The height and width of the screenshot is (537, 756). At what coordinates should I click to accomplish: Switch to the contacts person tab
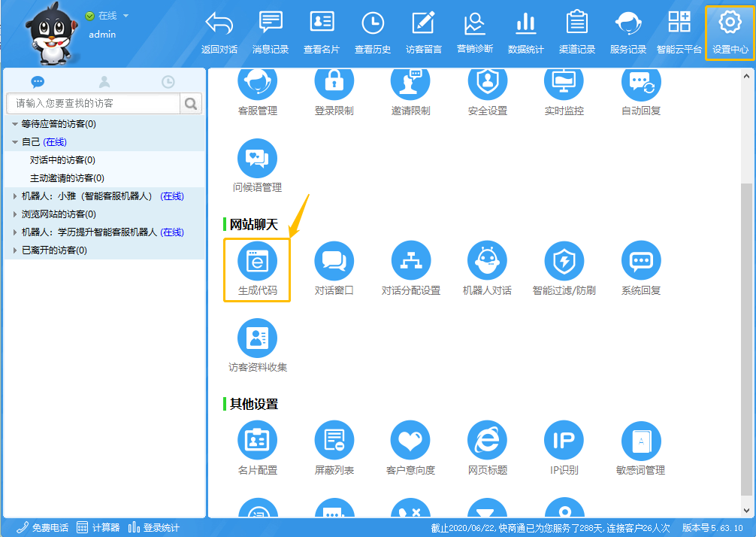[104, 82]
